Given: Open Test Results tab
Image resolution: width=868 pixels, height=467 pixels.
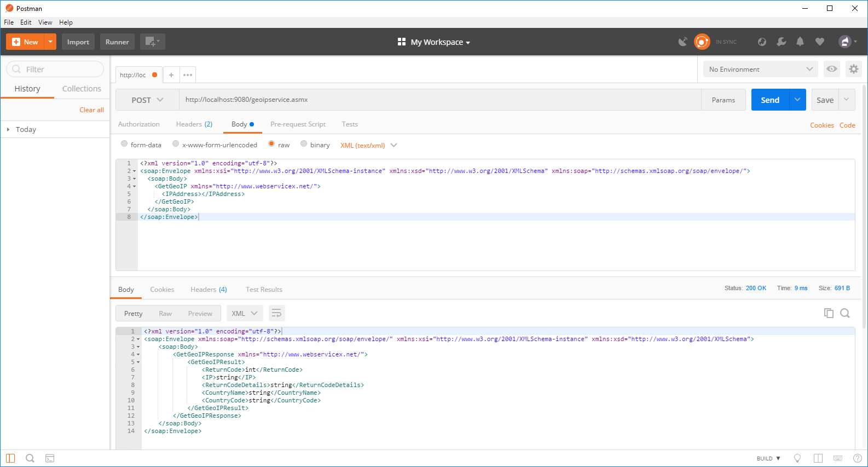Looking at the screenshot, I should click(x=264, y=290).
